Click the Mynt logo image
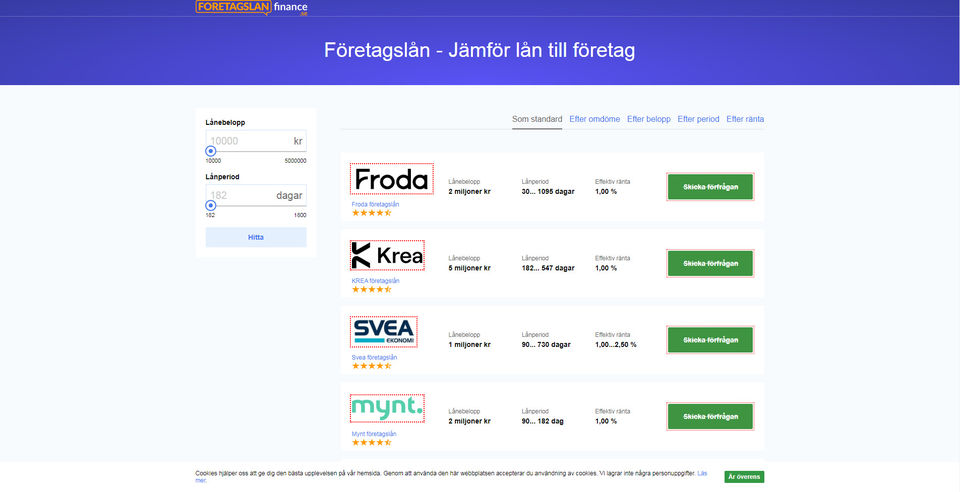Screen dimensions: 960x492 click(x=387, y=408)
